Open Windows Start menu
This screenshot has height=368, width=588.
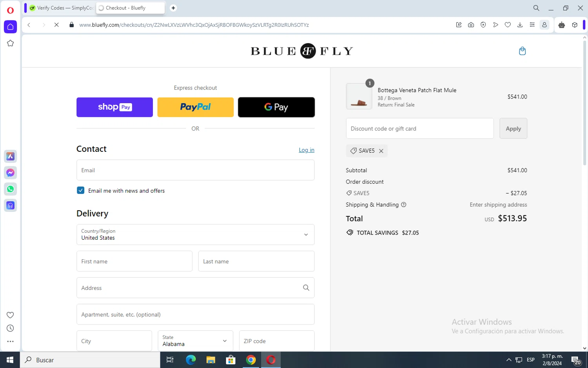10,360
